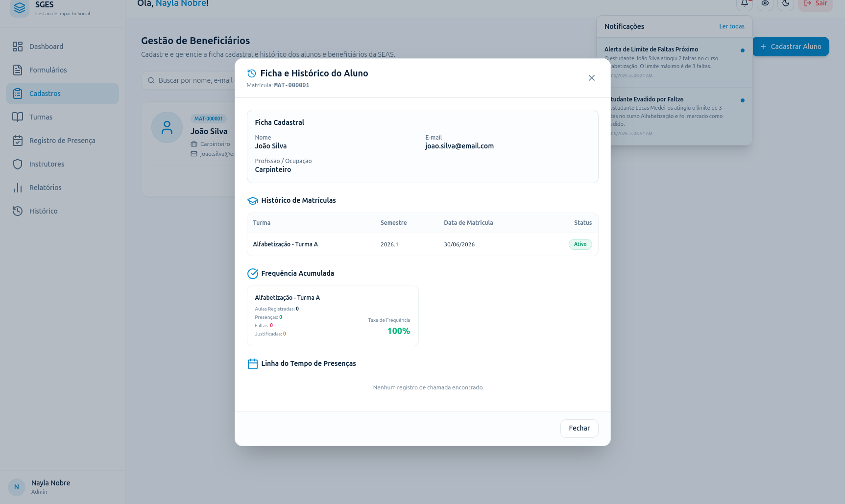Click the Instrutores shield icon
The width and height of the screenshot is (845, 504).
(x=18, y=164)
